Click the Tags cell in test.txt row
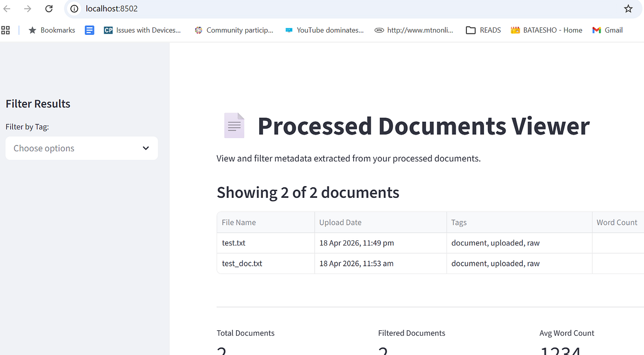644x355 pixels. click(519, 243)
